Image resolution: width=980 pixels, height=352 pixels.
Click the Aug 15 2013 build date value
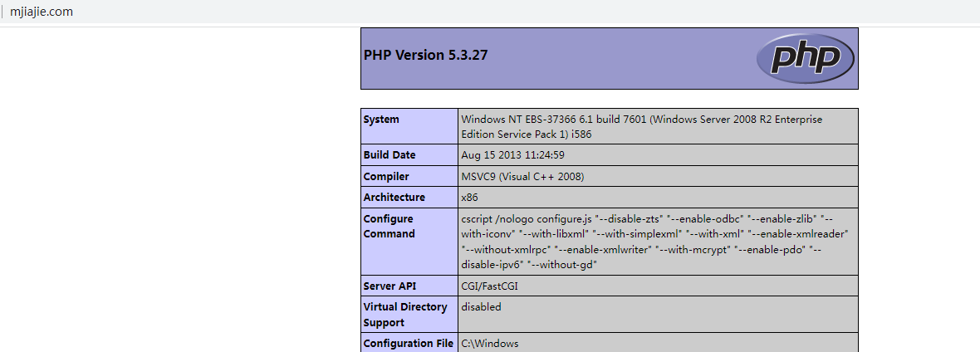[x=512, y=155]
